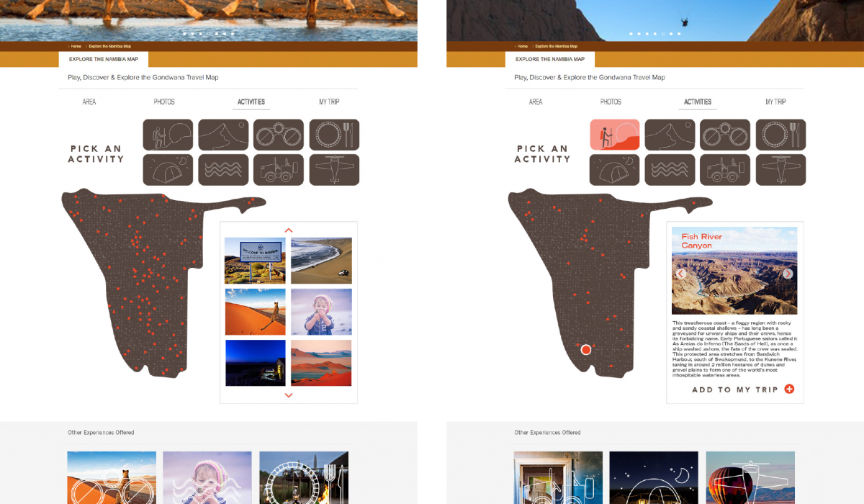Select binoculars activity icon above Fish River Canyon card

[x=725, y=135]
